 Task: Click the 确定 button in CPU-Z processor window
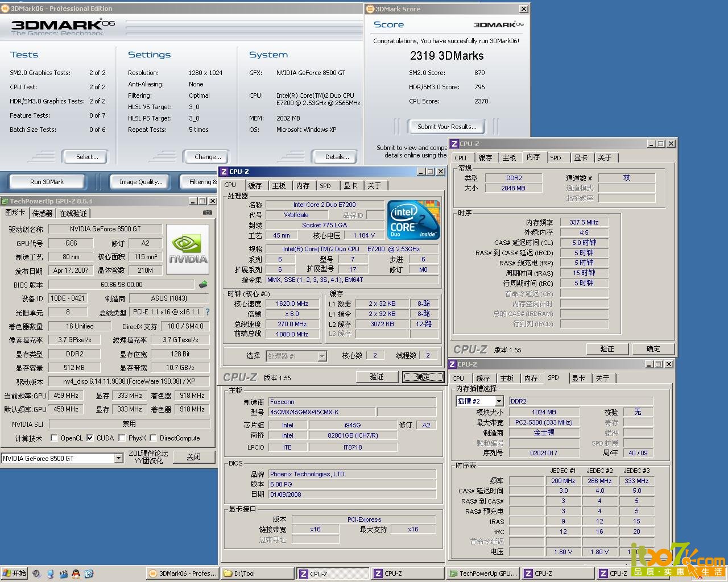click(423, 377)
